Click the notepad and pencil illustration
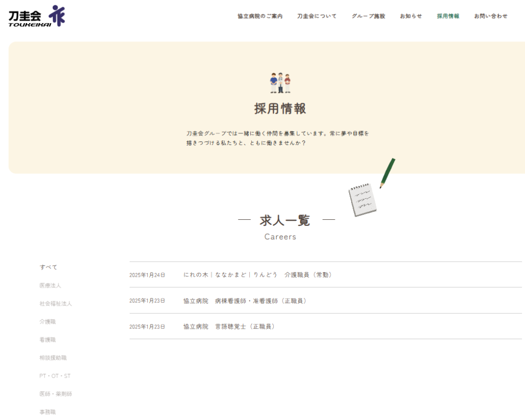 coord(370,190)
